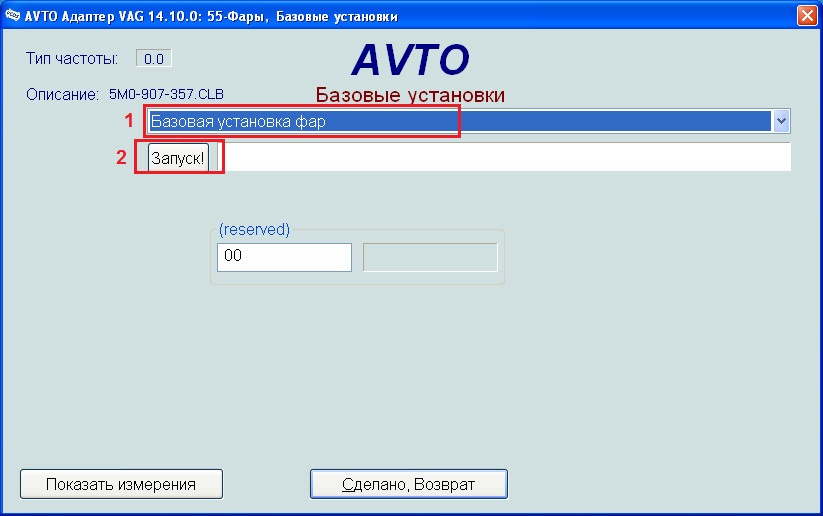Click the AVTO logo heading
This screenshot has width=823, height=516.
[x=410, y=59]
